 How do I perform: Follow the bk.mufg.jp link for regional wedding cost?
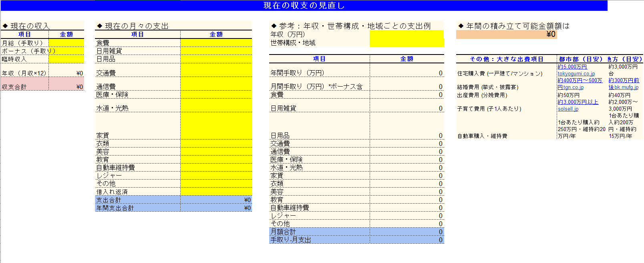pyautogui.click(x=626, y=87)
